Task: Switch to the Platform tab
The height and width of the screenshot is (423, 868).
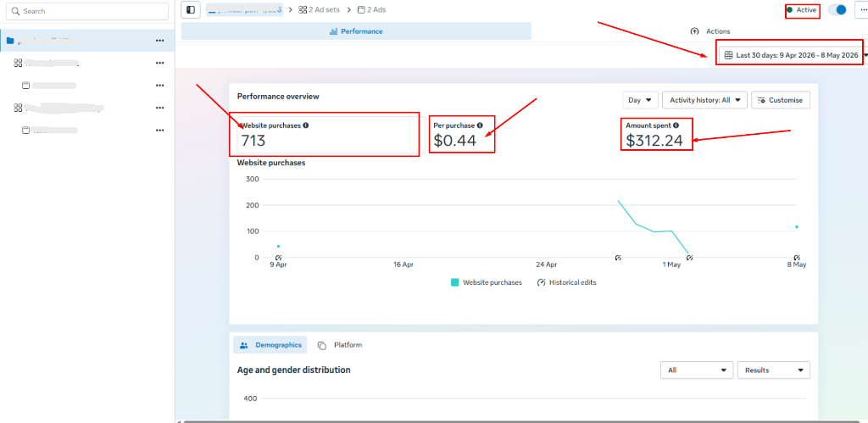Action: pyautogui.click(x=340, y=345)
